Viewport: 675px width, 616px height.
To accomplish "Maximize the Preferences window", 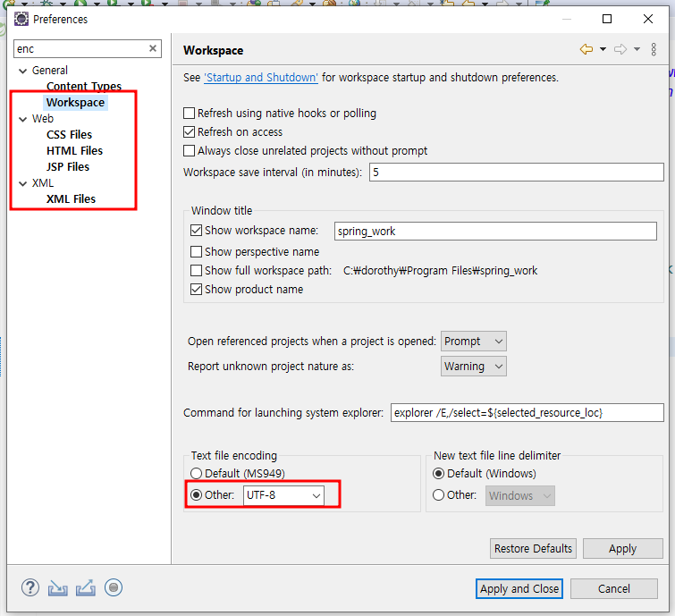I will pos(607,19).
